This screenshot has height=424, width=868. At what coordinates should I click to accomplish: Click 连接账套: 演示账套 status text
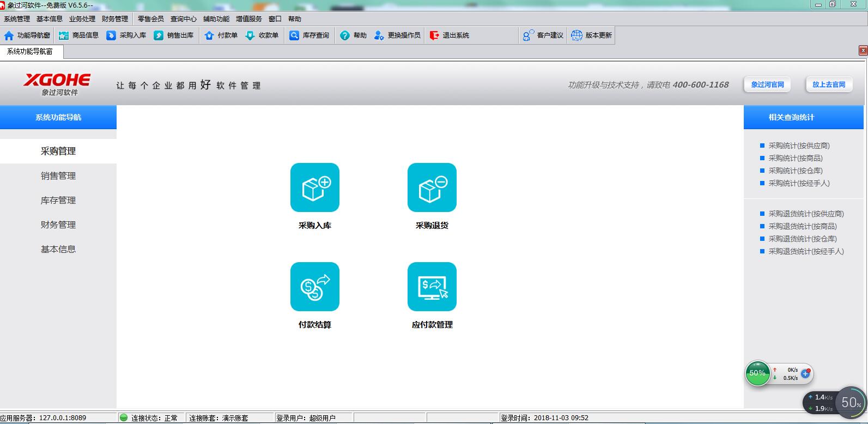(218, 418)
